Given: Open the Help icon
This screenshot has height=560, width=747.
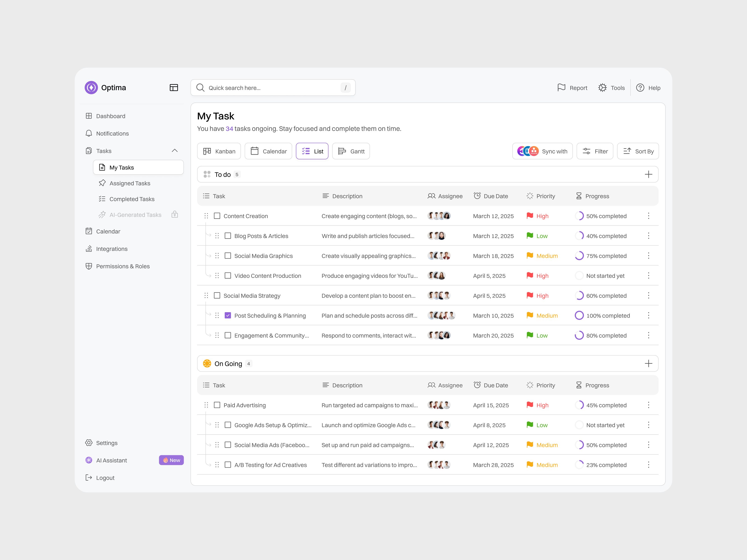Looking at the screenshot, I should point(640,87).
